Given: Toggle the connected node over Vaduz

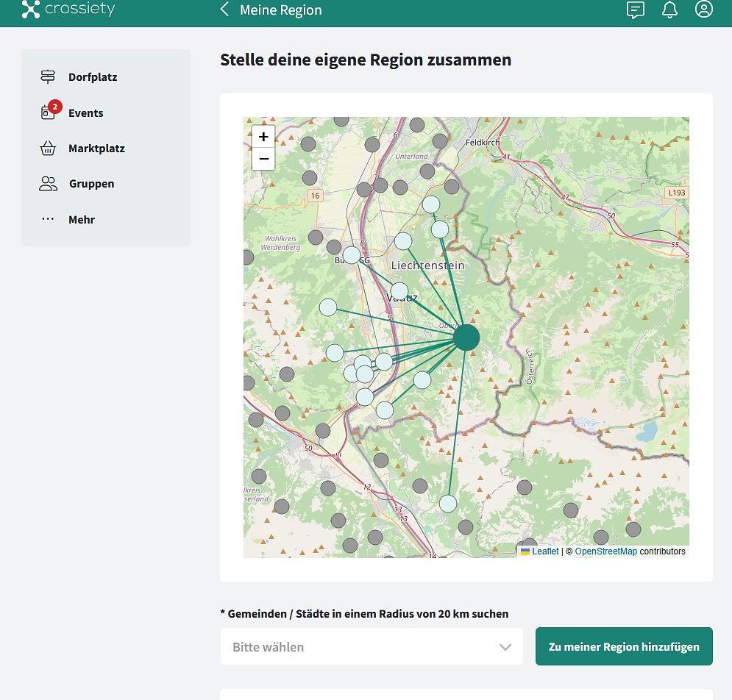Looking at the screenshot, I should click(399, 290).
